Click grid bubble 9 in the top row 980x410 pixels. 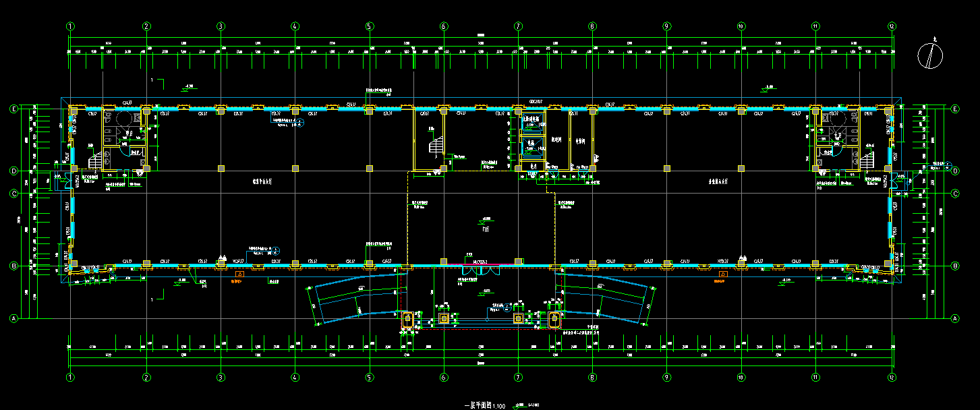coord(666,26)
